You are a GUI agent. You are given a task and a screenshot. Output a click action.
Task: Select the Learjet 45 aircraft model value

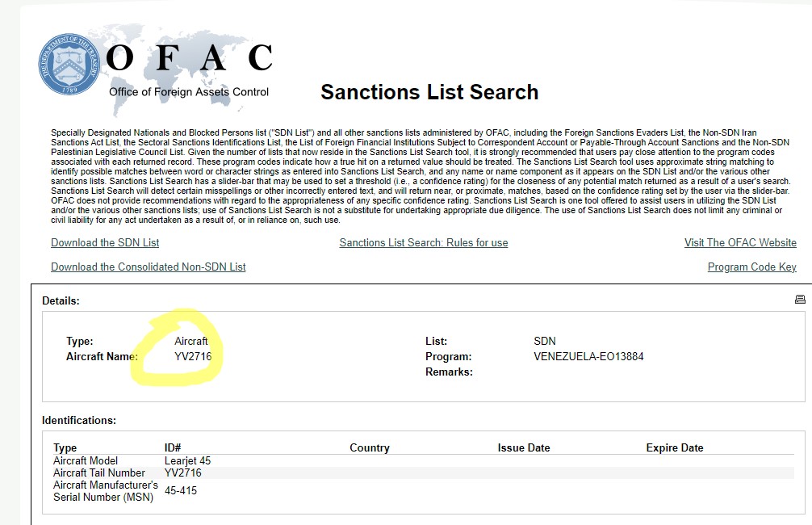point(187,460)
